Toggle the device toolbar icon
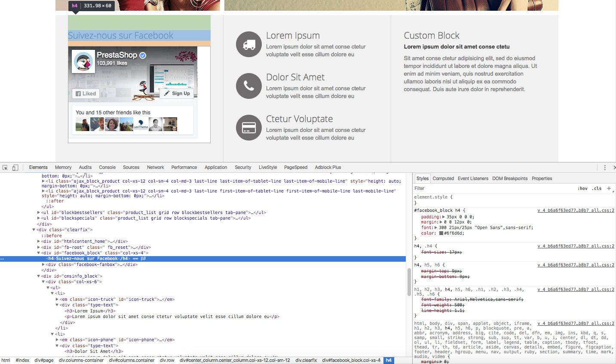Image resolution: width=616 pixels, height=364 pixels. tap(15, 168)
